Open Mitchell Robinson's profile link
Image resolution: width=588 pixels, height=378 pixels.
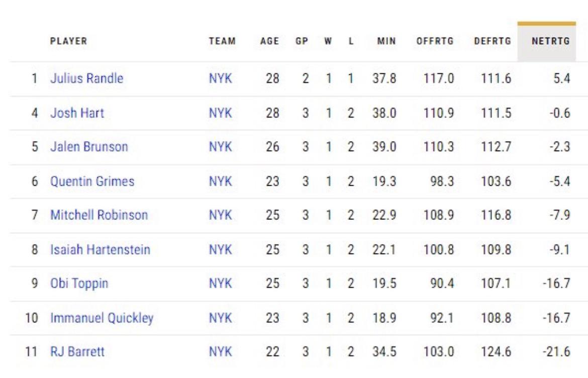[99, 215]
